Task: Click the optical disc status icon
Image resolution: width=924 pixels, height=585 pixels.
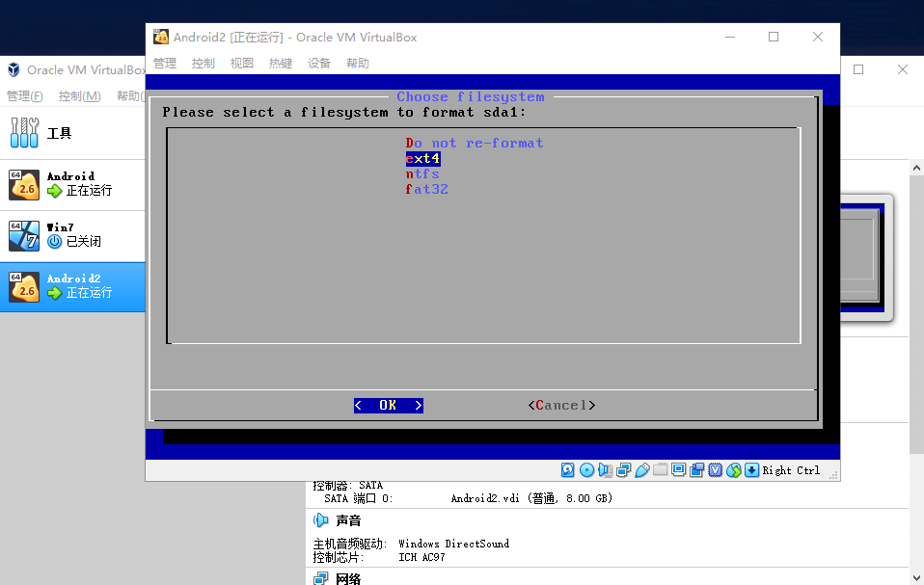Action: click(586, 470)
